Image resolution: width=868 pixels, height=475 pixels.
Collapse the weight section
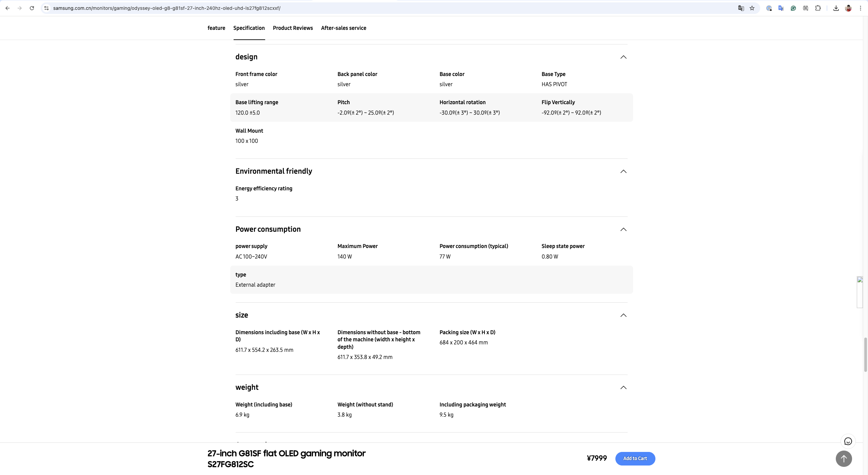click(x=623, y=387)
